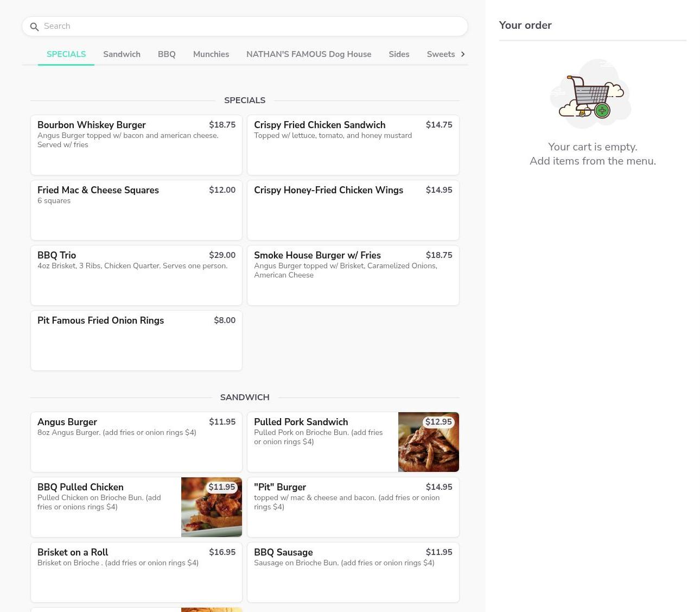Select Fried Mac & Cheese Squares
Screen dimensions: 700x612
click(x=136, y=210)
